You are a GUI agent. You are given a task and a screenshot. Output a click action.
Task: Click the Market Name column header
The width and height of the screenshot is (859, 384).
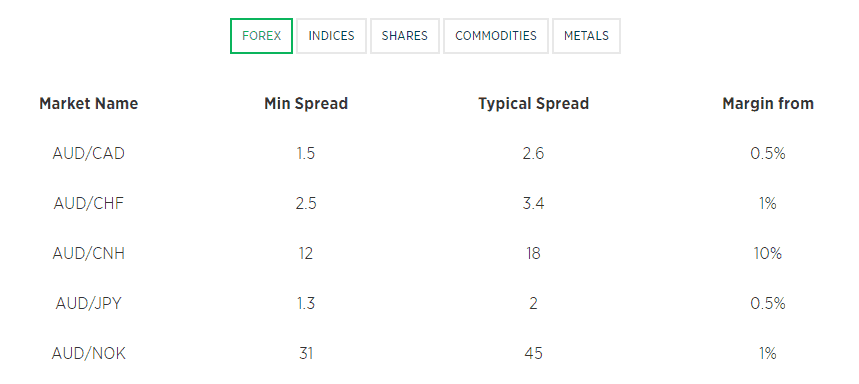89,104
